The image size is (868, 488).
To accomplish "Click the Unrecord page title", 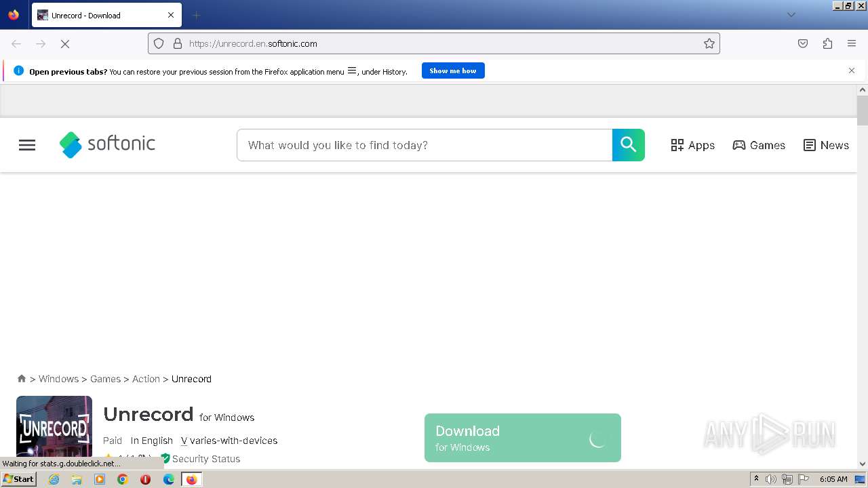I will point(149,414).
